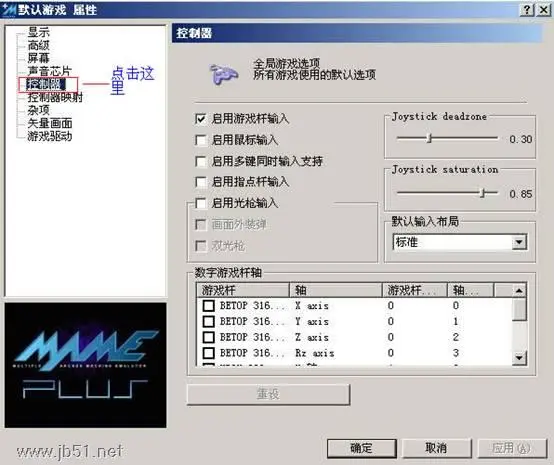554x465 pixels.
Task: Click the 取消 button
Action: pos(437,448)
